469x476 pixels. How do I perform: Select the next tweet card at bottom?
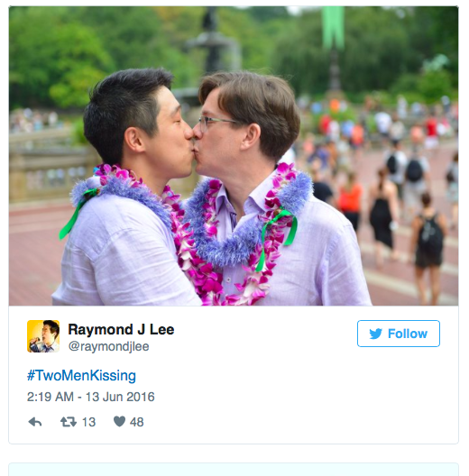pyautogui.click(x=234, y=470)
